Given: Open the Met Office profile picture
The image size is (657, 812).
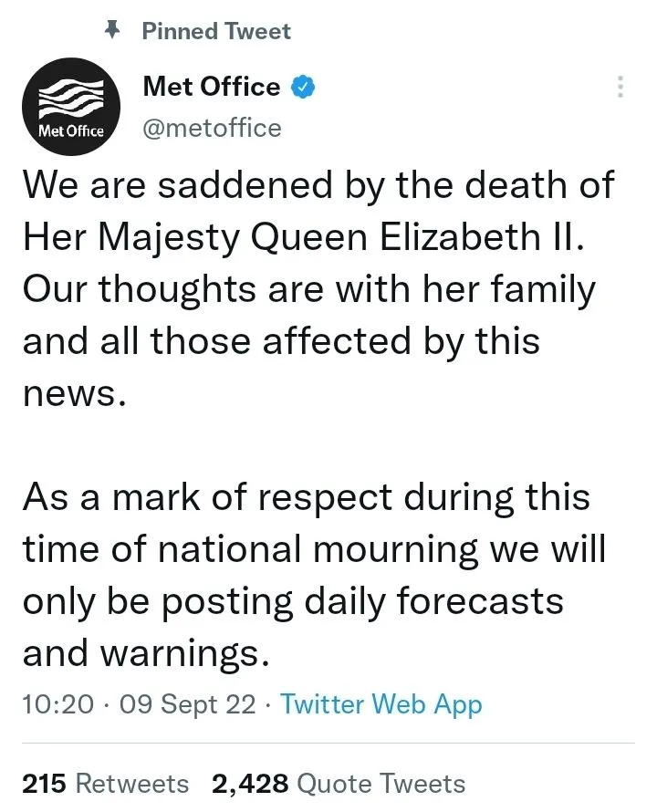Looking at the screenshot, I should [72, 108].
